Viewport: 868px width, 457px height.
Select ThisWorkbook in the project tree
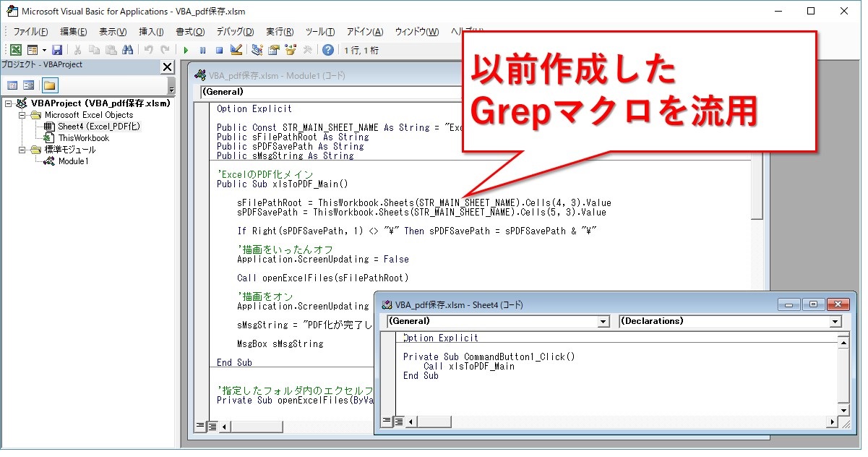[x=83, y=138]
